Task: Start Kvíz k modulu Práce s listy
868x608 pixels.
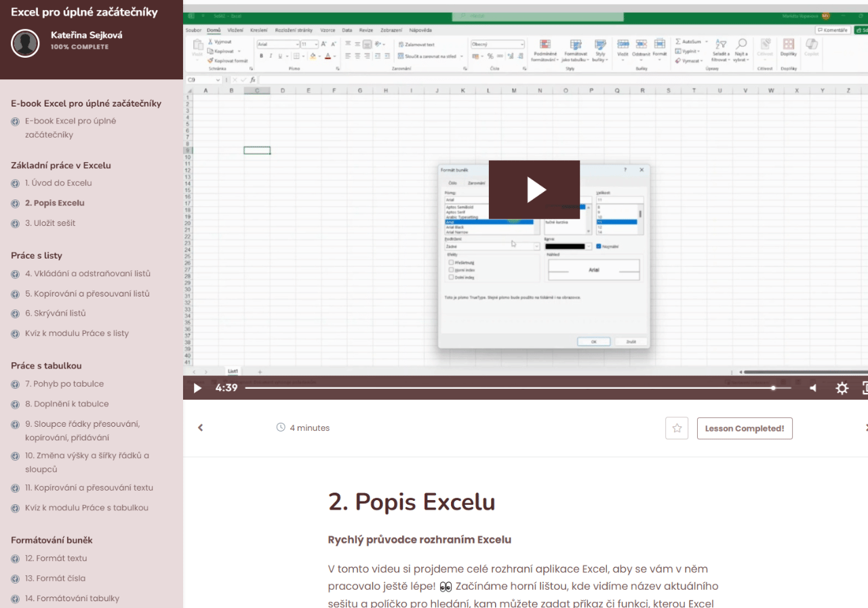Action: point(77,334)
